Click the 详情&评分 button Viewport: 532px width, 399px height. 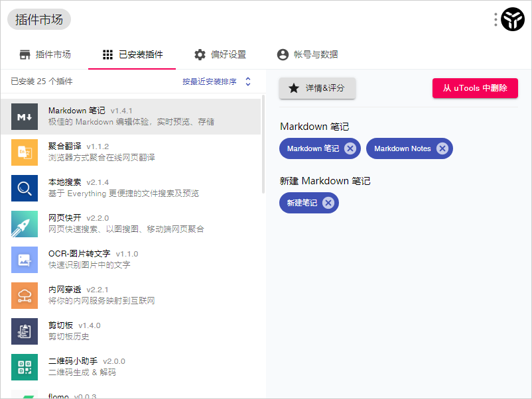click(317, 87)
